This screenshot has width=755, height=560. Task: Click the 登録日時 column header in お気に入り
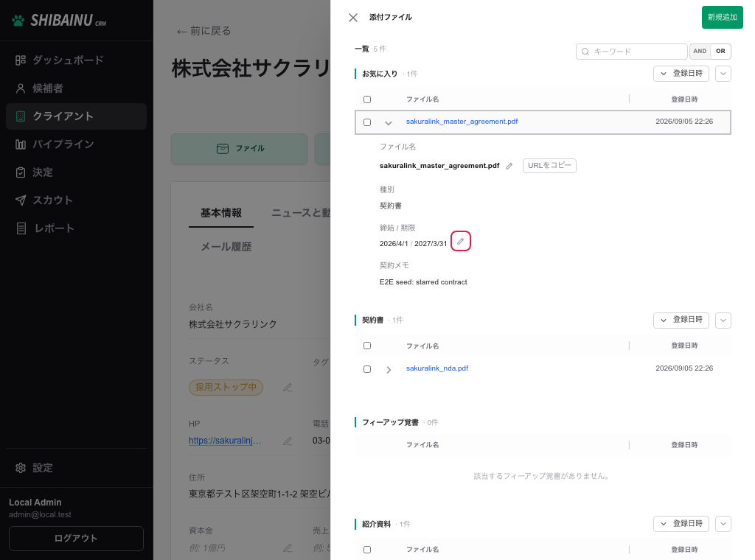(684, 99)
